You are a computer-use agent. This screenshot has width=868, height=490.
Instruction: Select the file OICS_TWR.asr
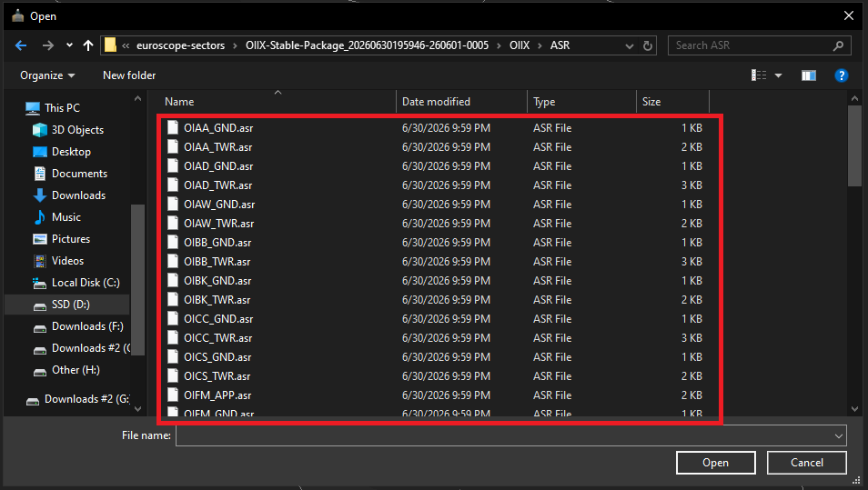pyautogui.click(x=217, y=376)
